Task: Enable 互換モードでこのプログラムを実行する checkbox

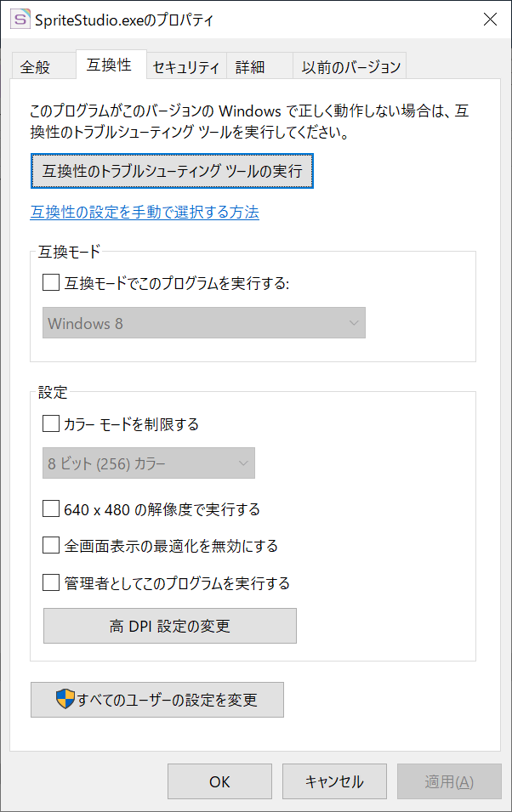Action: [x=51, y=283]
